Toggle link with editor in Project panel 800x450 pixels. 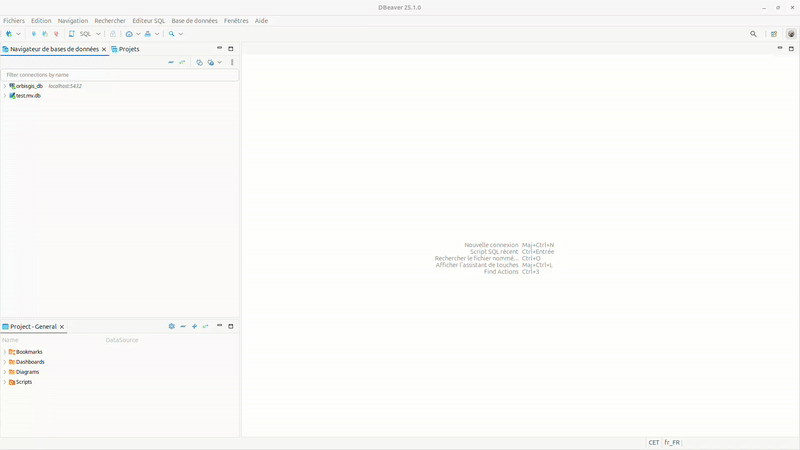pyautogui.click(x=206, y=326)
